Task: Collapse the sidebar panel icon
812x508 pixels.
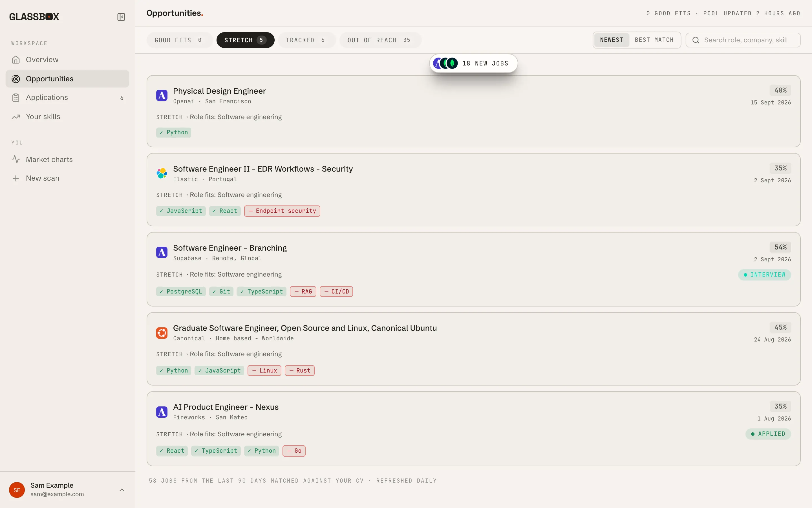Action: point(121,17)
